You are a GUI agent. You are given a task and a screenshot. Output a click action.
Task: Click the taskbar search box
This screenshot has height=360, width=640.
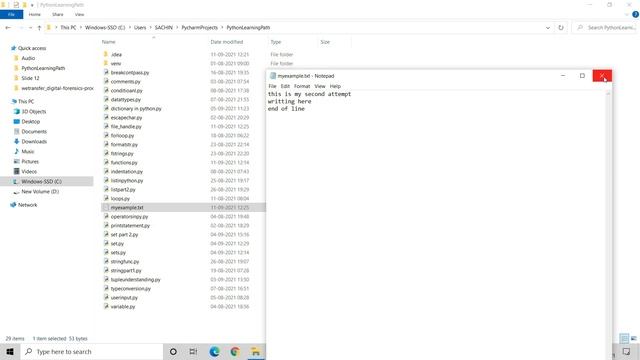91,351
